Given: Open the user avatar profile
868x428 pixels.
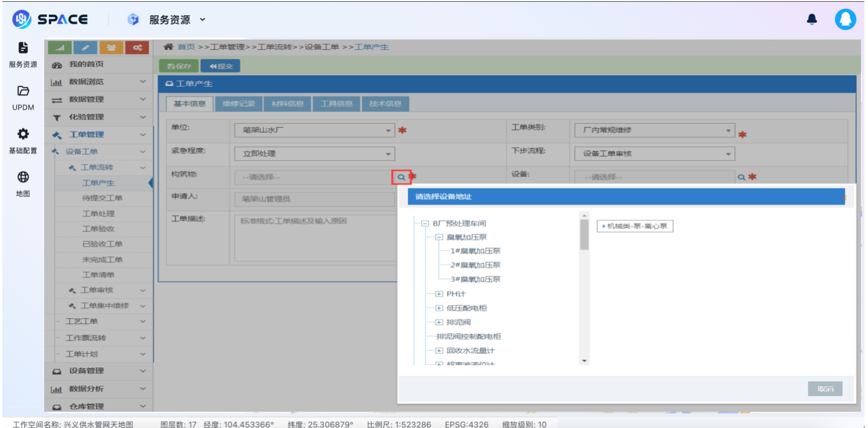Looking at the screenshot, I should (x=845, y=20).
